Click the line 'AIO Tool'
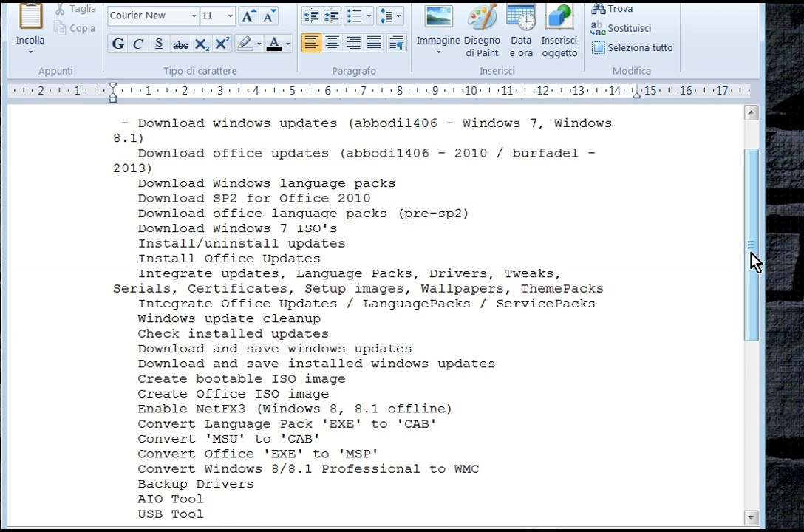804x532 pixels. 171,499
